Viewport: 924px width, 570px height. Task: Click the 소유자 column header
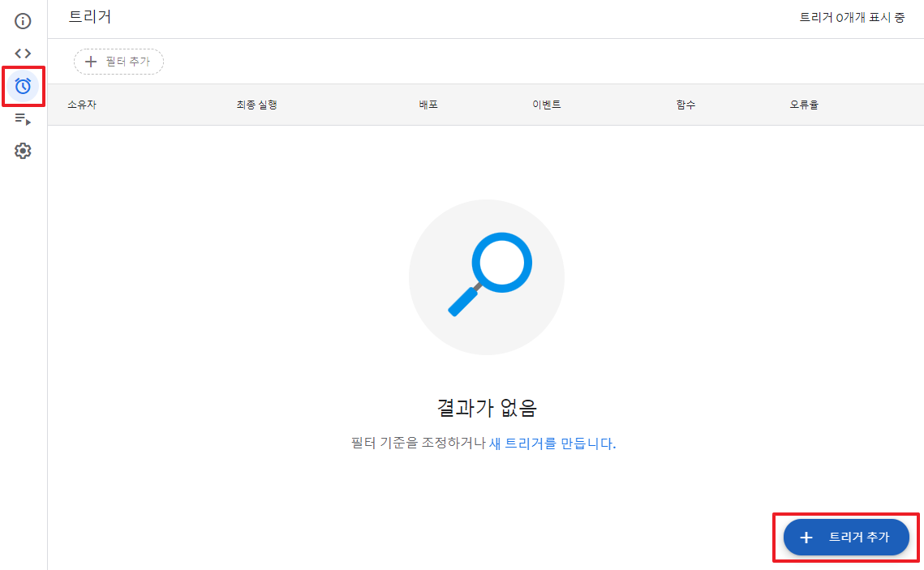point(81,104)
